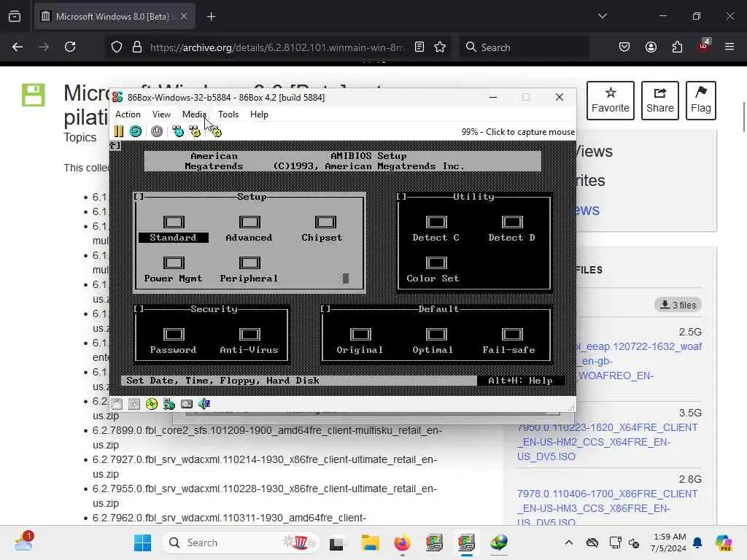Download all via 3 files button

point(678,305)
